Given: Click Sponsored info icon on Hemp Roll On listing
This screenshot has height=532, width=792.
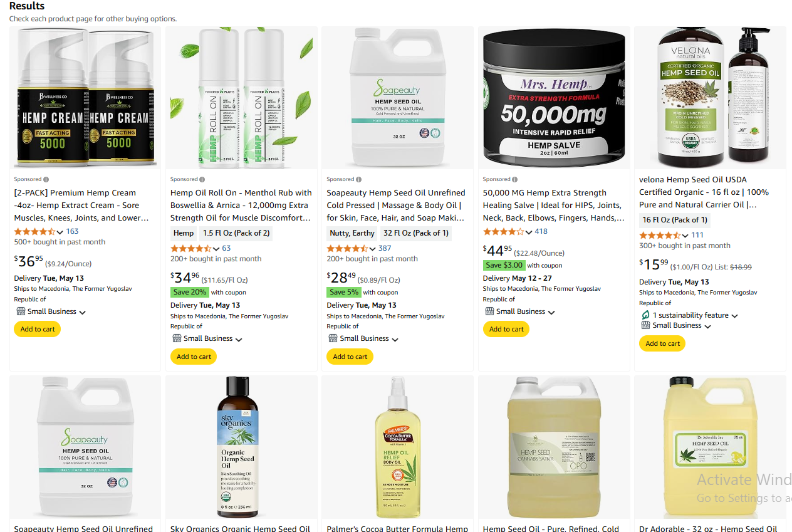Looking at the screenshot, I should tap(202, 179).
